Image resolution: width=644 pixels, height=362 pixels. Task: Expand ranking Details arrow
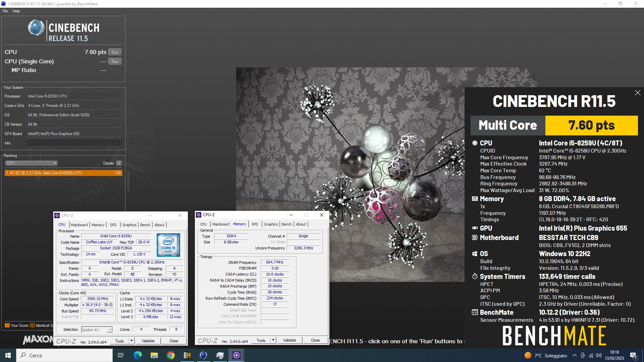(119, 163)
